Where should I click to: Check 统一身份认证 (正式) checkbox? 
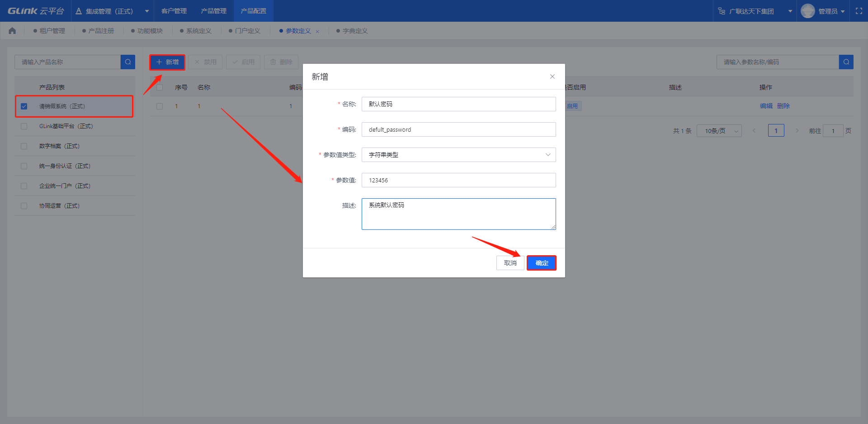[24, 166]
